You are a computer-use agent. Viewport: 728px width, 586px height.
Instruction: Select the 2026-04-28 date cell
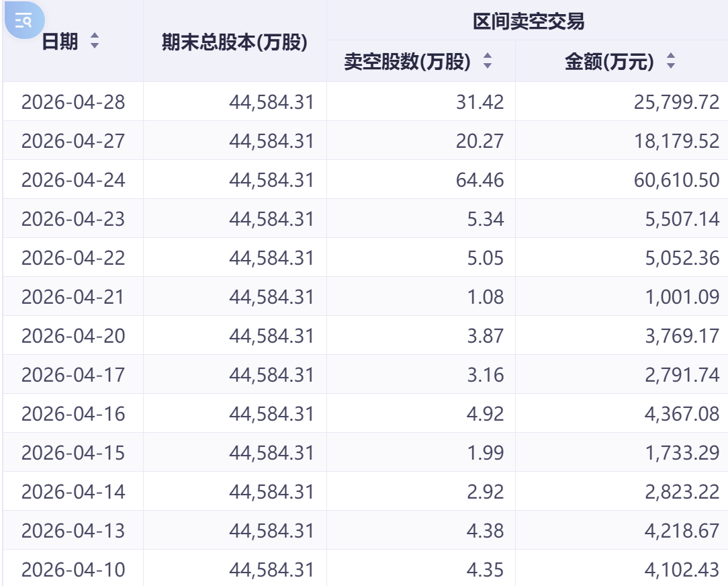click(x=73, y=102)
